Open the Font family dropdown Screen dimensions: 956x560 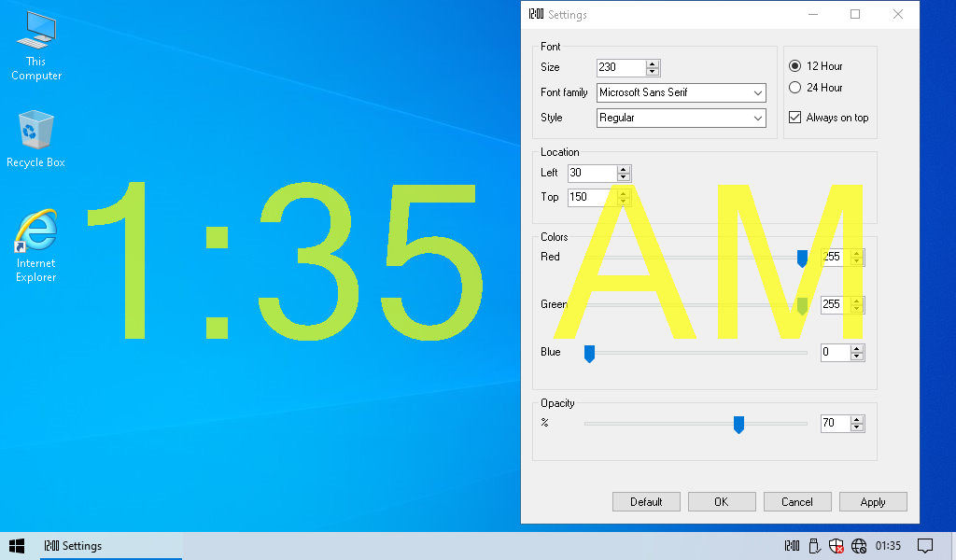tap(757, 92)
